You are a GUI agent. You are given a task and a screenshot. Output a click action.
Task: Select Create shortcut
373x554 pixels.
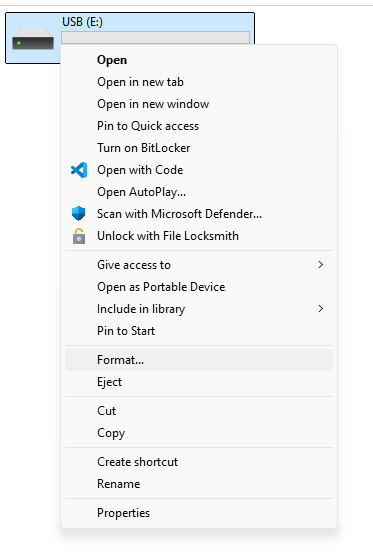click(x=199, y=462)
